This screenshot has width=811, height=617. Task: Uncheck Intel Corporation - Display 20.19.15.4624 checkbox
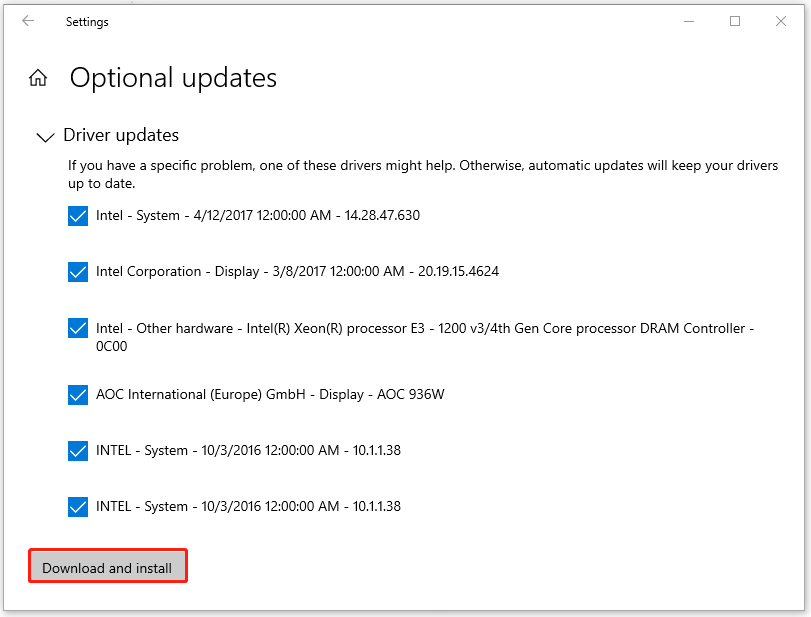tap(78, 272)
